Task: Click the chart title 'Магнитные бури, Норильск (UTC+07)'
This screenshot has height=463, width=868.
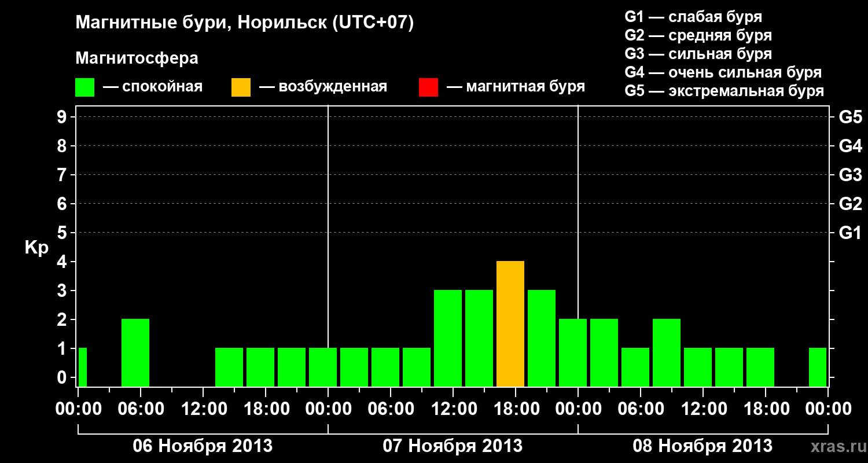Action: tap(245, 23)
